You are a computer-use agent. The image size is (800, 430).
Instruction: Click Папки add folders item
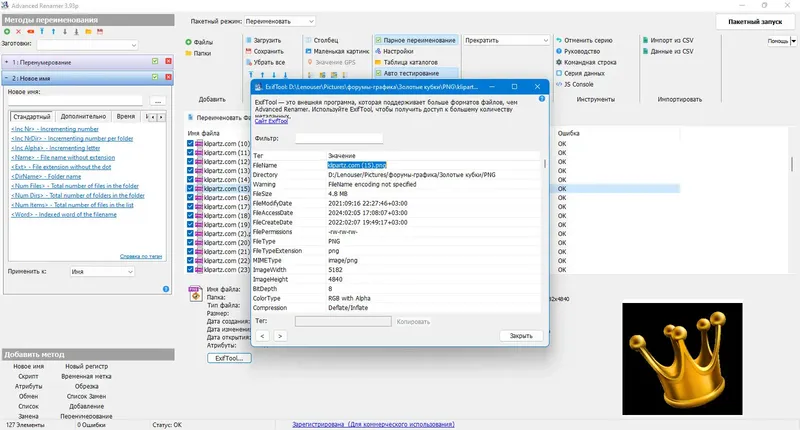198,53
